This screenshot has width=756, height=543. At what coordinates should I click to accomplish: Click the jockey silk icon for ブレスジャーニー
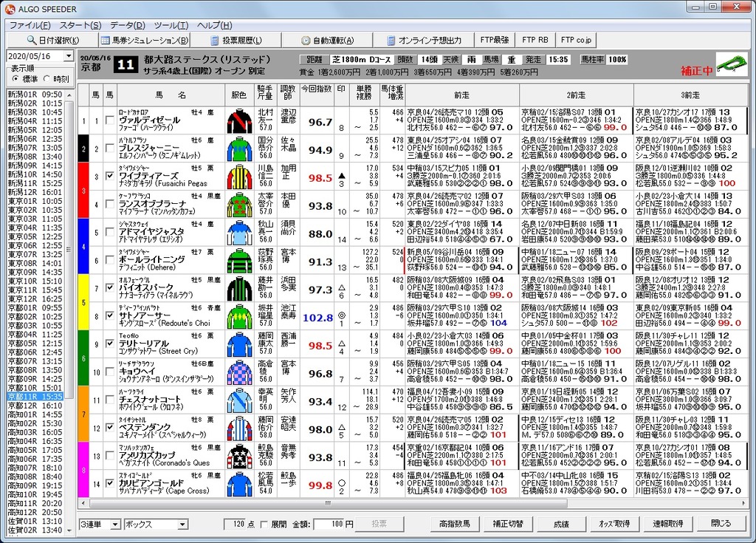239,149
